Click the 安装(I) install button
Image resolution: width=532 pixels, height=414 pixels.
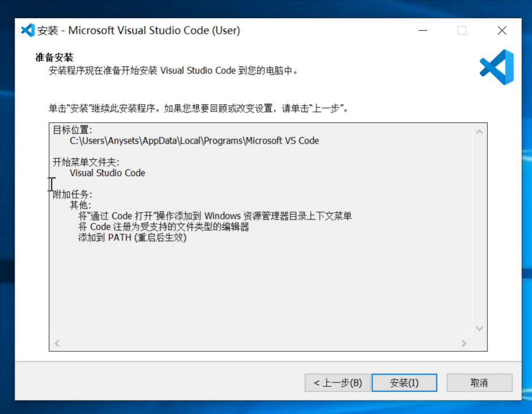point(404,383)
